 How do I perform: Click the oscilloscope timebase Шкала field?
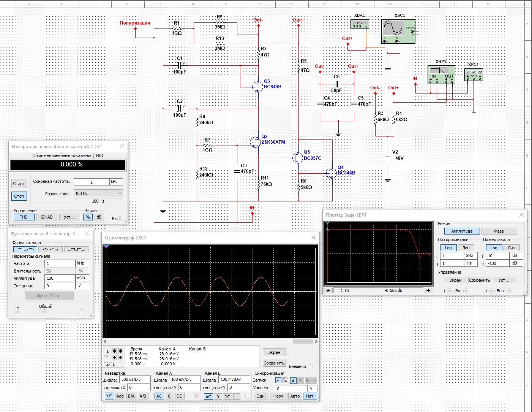[135, 379]
